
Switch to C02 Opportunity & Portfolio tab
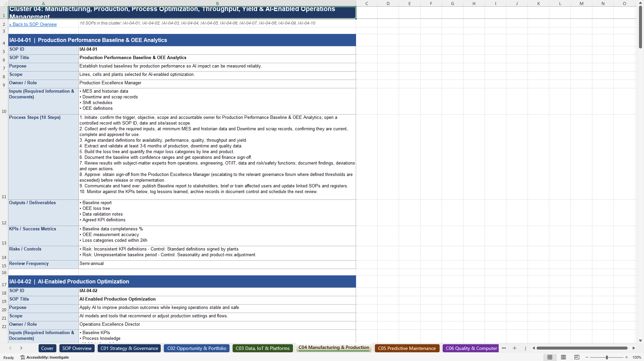(x=197, y=348)
